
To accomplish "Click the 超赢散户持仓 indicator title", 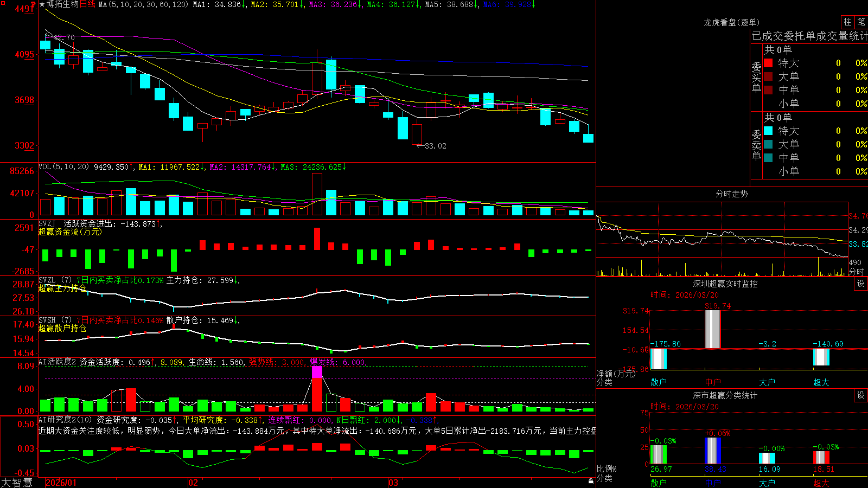I will coord(62,328).
